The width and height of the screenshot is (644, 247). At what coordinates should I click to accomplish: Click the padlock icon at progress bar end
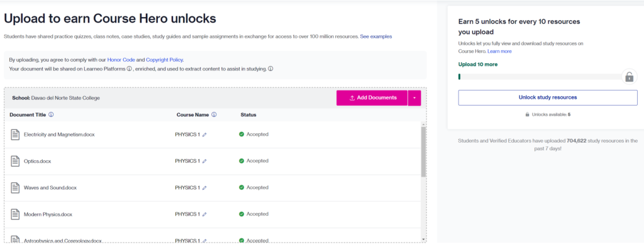click(x=629, y=77)
